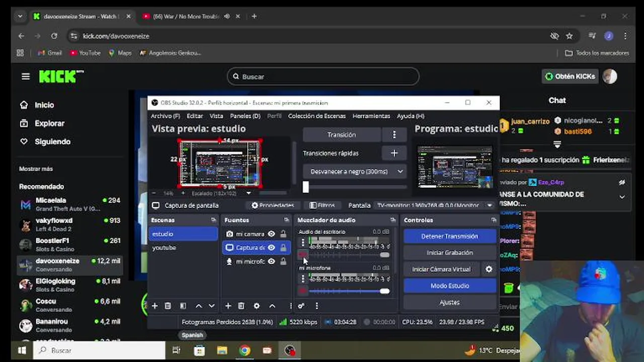This screenshot has width=644, height=362.
Task: Open virtual camera settings gear
Action: 489,269
